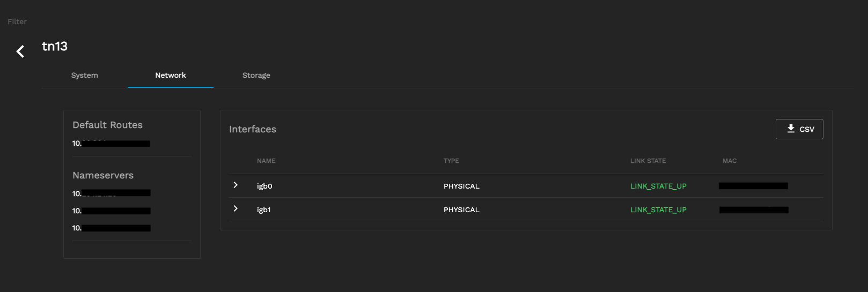The height and width of the screenshot is (292, 868).
Task: Expand the igb0 interface row
Action: 236,185
